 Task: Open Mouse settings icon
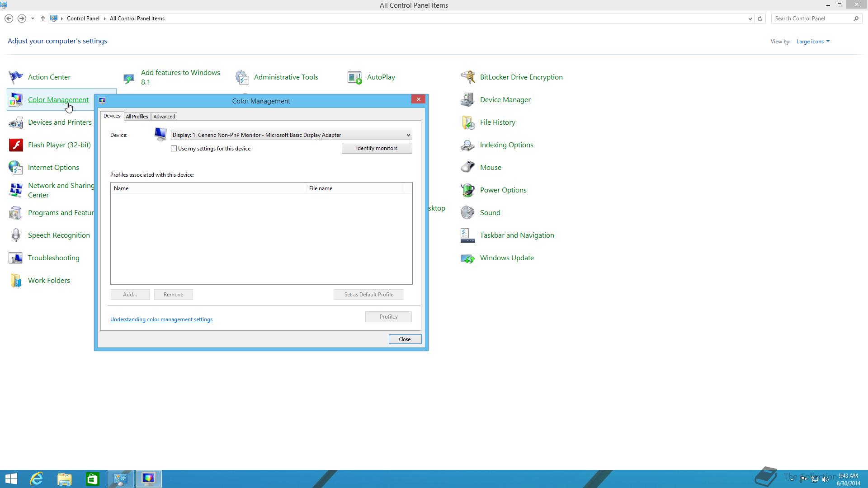click(468, 168)
